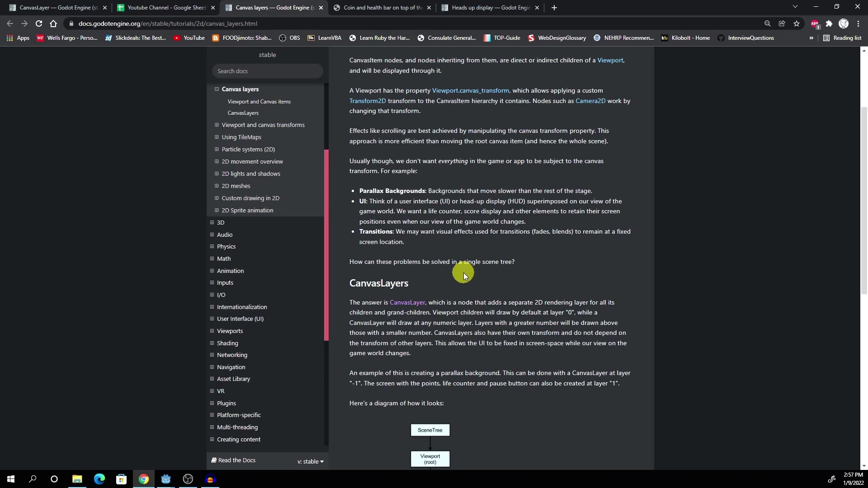Viewport: 868px width, 488px height.
Task: Click the browser reload page icon
Action: point(39,23)
